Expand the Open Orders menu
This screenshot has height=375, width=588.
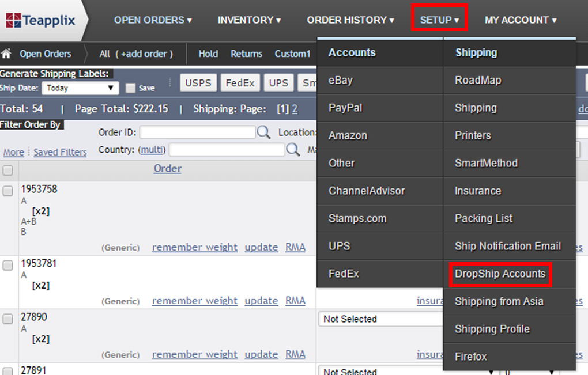click(x=153, y=20)
